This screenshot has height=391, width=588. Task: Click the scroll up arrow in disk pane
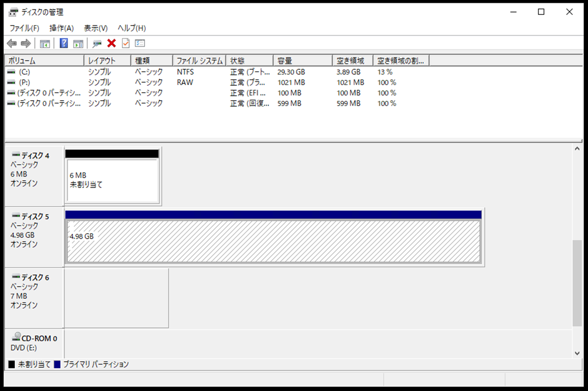pos(577,149)
